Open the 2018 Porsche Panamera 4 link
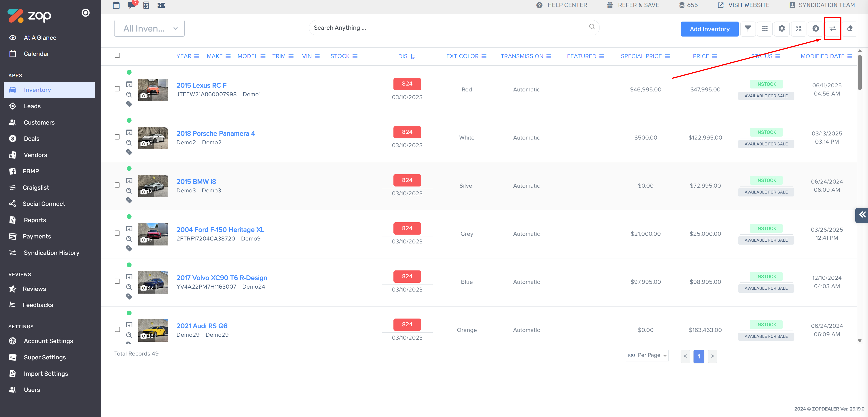 [215, 133]
